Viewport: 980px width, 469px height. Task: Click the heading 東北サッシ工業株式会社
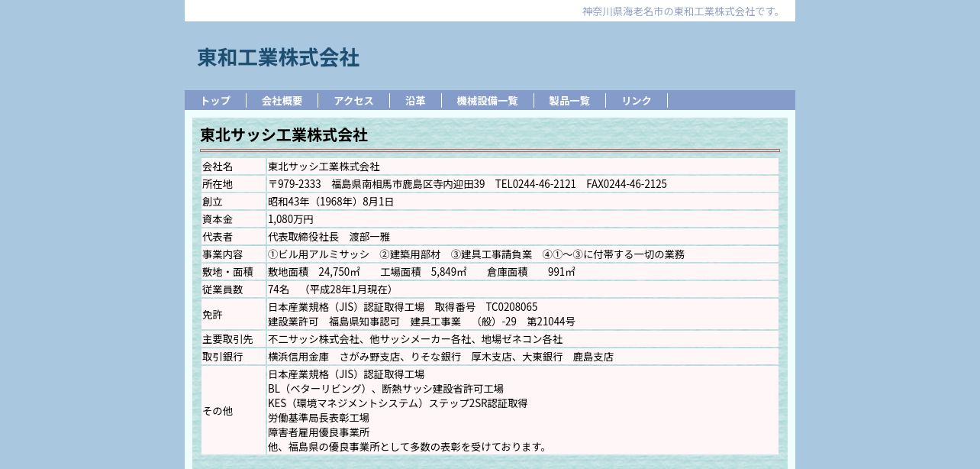pos(284,135)
